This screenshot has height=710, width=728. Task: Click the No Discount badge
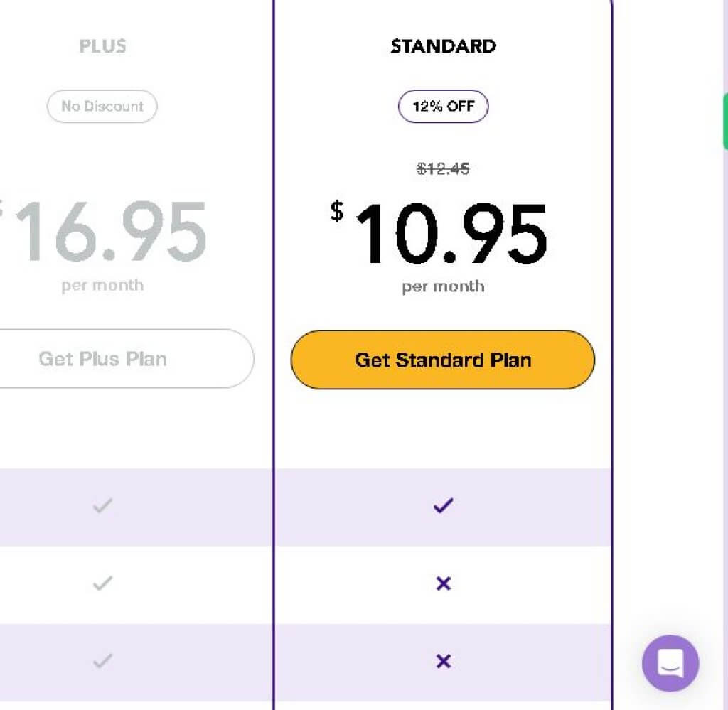[102, 107]
